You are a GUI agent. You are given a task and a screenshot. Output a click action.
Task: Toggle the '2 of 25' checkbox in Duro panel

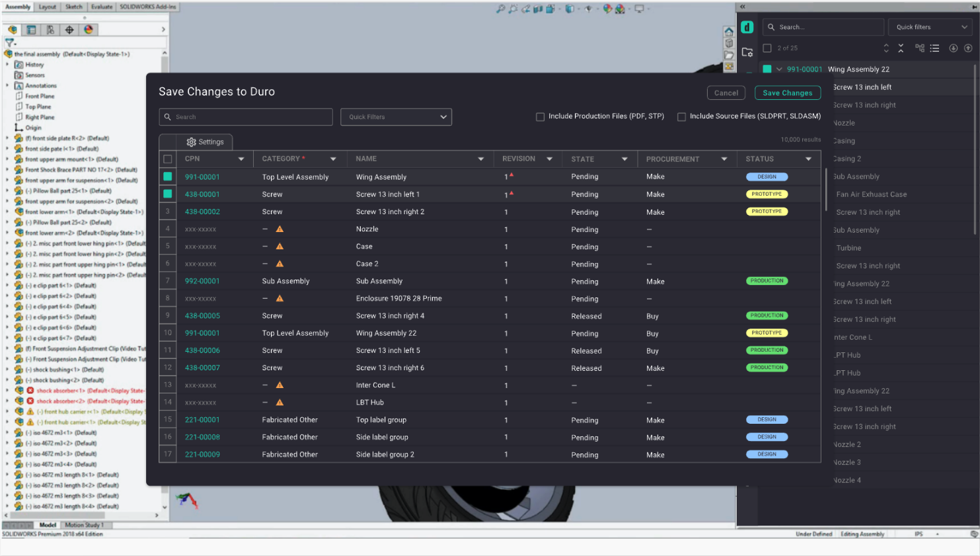tap(767, 48)
